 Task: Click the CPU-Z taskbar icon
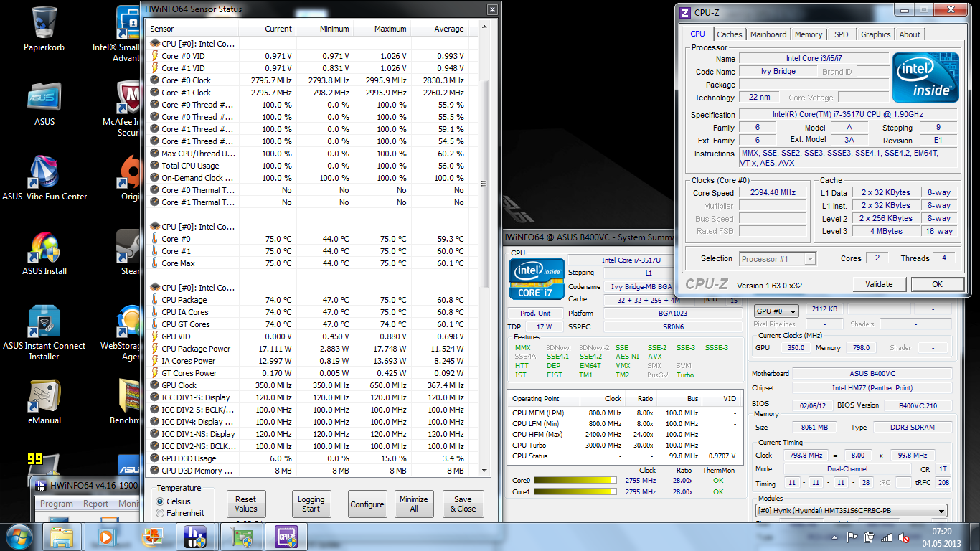[x=286, y=537]
